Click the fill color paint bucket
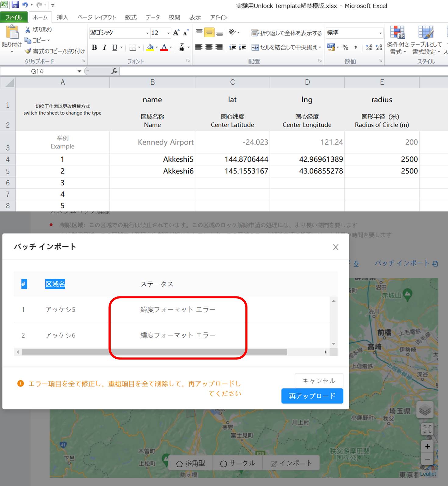The width and height of the screenshot is (448, 486). point(150,47)
